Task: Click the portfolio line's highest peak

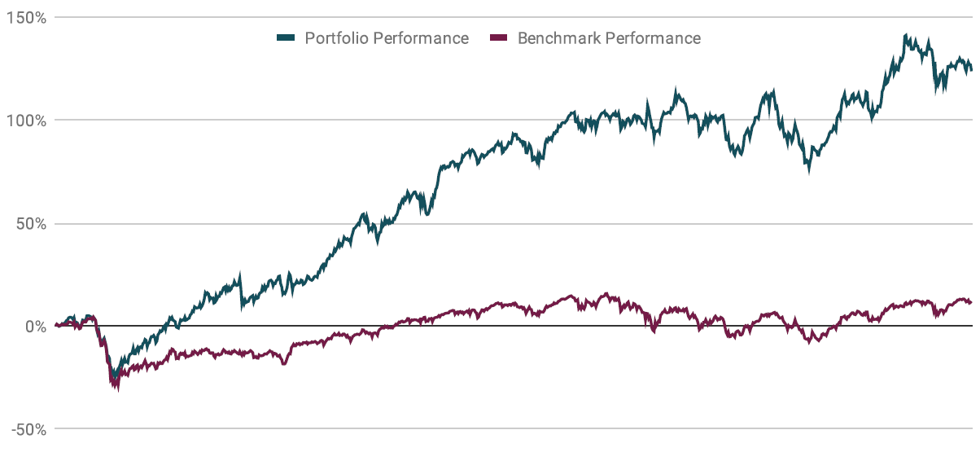Action: [x=906, y=36]
